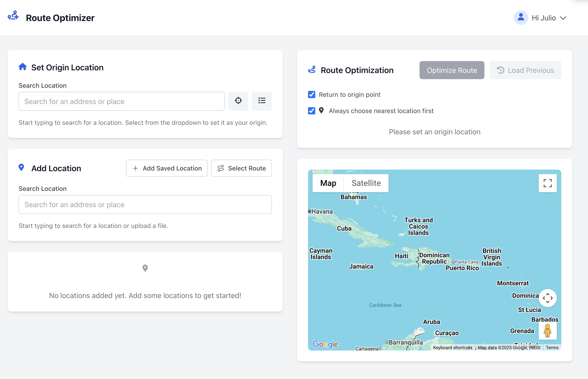The height and width of the screenshot is (379, 588).
Task: Click the pin icon beside Add Location heading
Action: [21, 168]
